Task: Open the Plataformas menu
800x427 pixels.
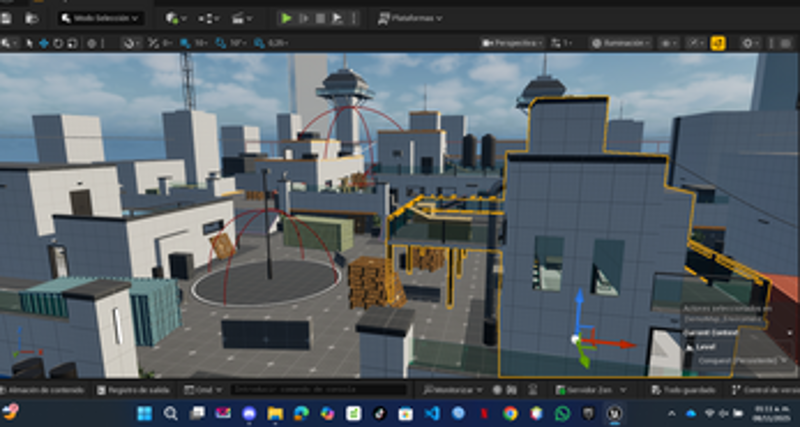Action: click(x=410, y=18)
